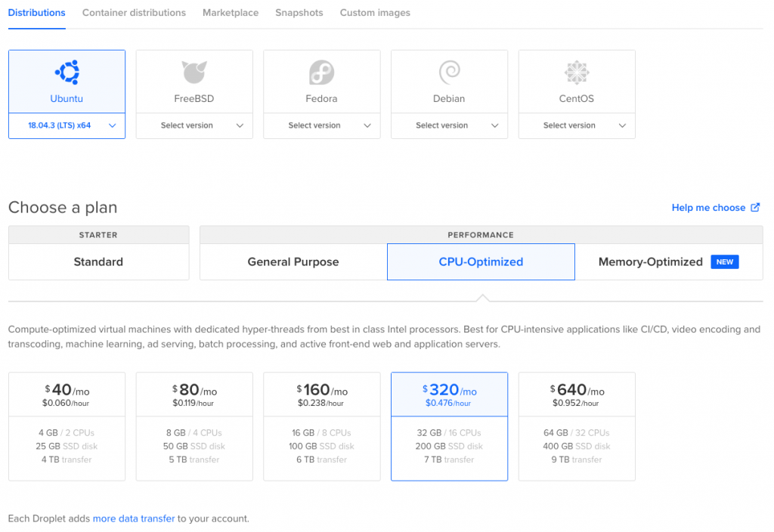Expand CentOS Select version dropdown
774x532 pixels.
pos(577,125)
